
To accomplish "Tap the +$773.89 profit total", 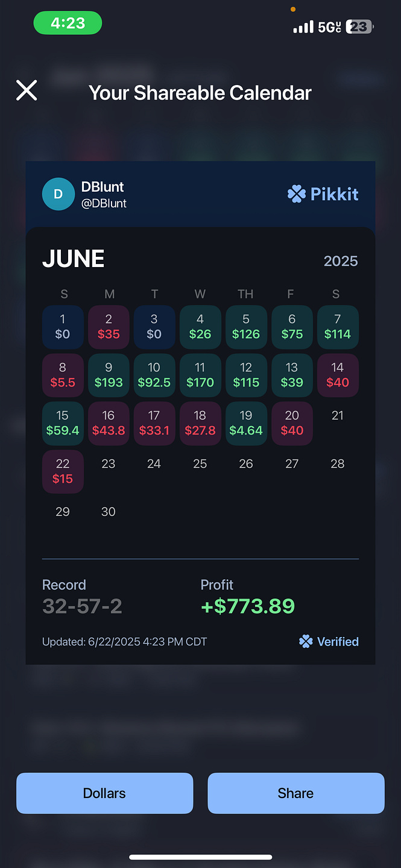I will [x=248, y=606].
